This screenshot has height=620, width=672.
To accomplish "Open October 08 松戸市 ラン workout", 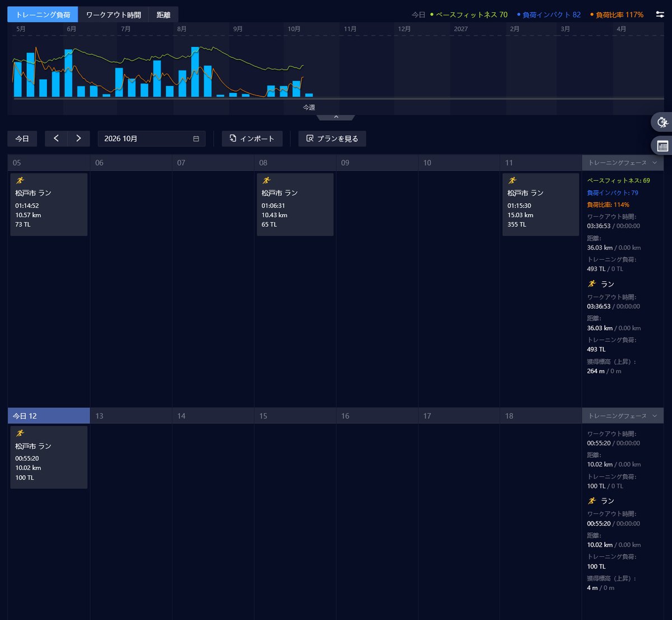I will (x=295, y=204).
